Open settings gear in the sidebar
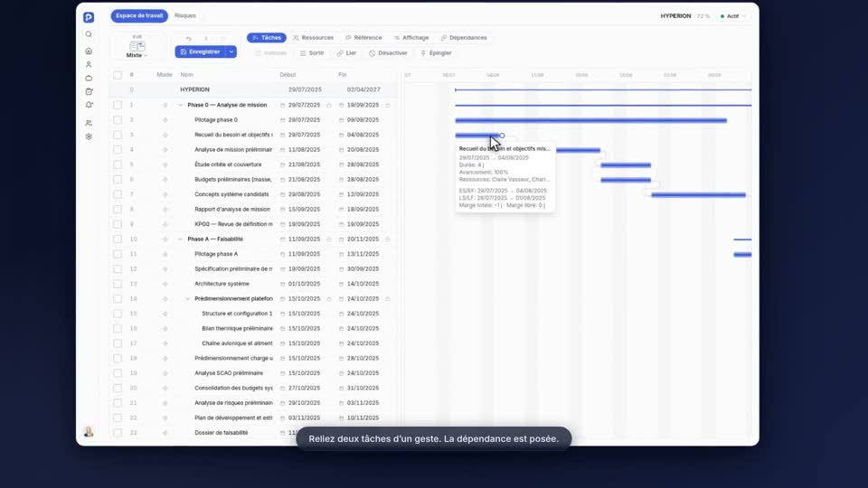The image size is (868, 488). [x=89, y=136]
